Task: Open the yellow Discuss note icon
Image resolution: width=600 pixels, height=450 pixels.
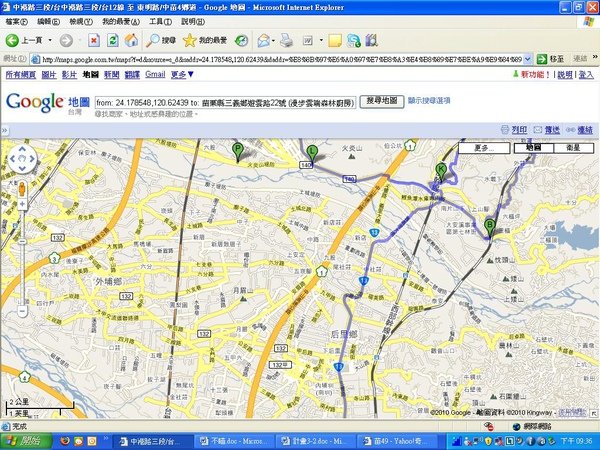Action: 335,40
